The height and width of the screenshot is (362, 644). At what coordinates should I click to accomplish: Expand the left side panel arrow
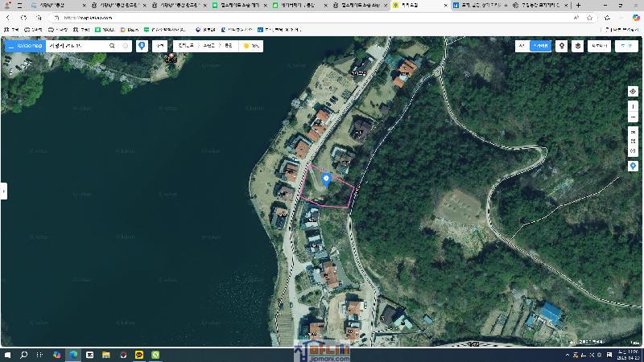pyautogui.click(x=3, y=191)
